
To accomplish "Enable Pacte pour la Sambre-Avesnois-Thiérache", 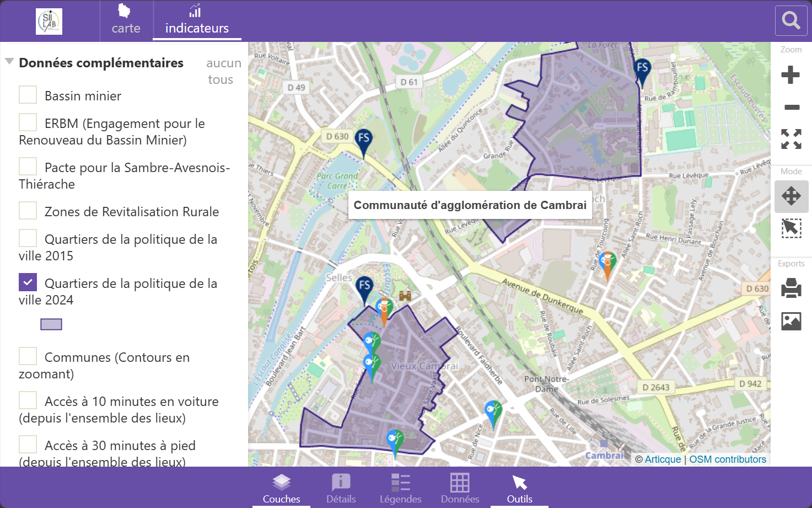I will click(28, 167).
